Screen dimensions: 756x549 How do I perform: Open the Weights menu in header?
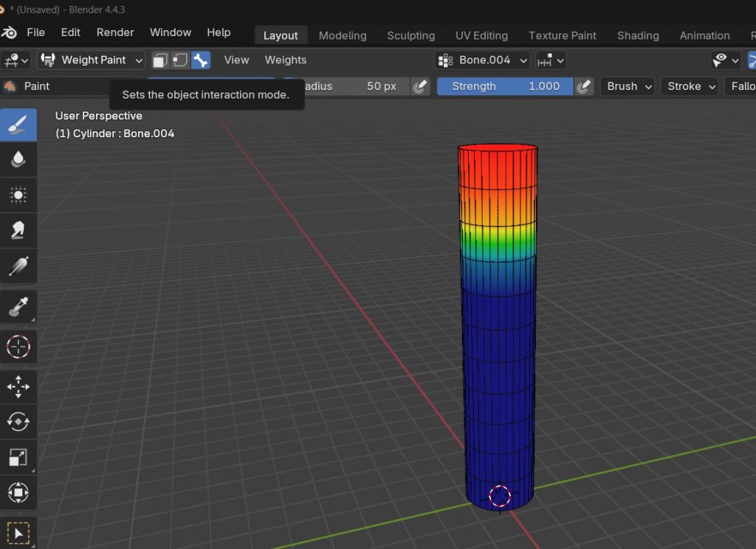(285, 60)
